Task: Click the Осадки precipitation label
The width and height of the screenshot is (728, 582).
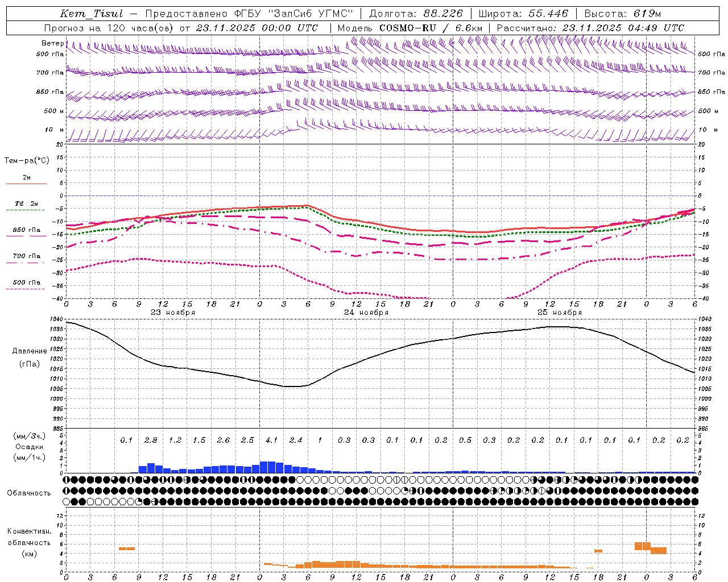Action: 30,447
